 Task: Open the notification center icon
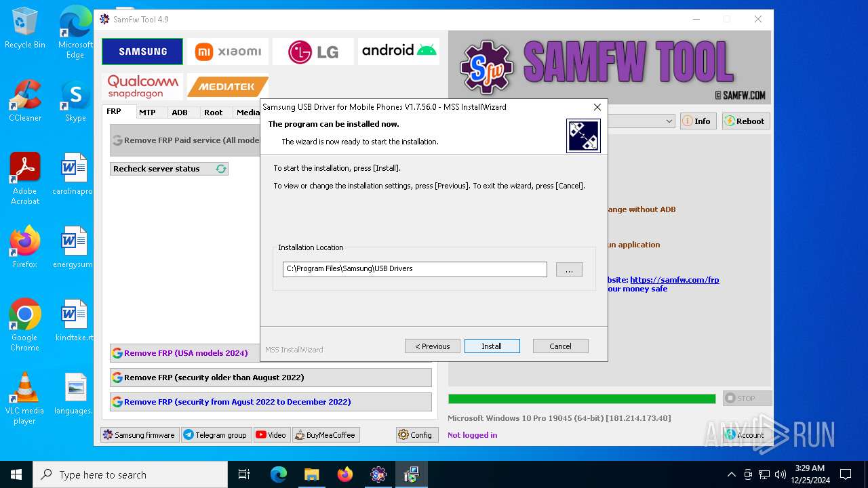pyautogui.click(x=846, y=474)
